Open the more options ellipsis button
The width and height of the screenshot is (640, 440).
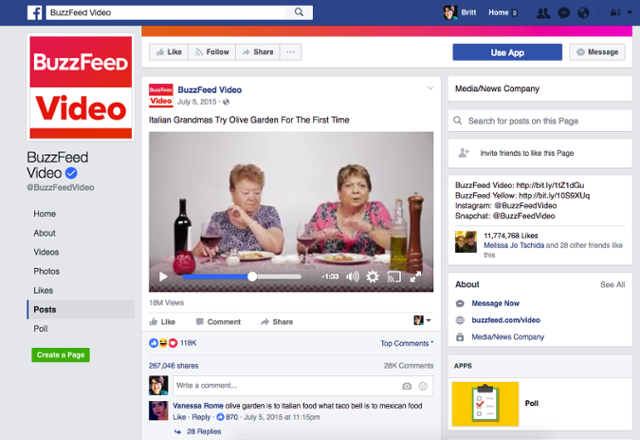(291, 52)
